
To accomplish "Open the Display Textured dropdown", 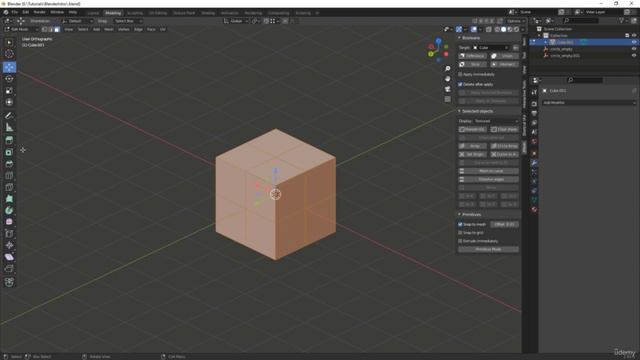I will (x=496, y=121).
